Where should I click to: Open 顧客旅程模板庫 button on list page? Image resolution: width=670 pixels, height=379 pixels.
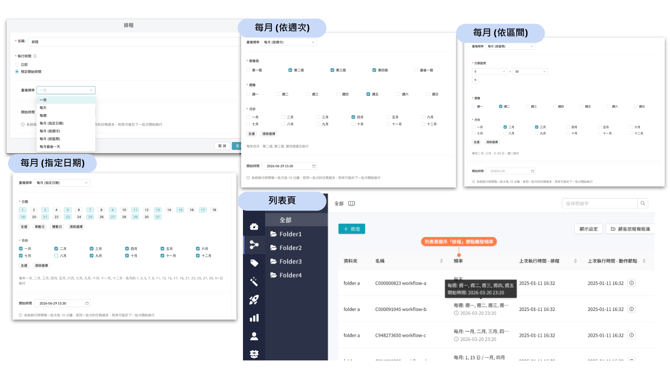coord(630,229)
